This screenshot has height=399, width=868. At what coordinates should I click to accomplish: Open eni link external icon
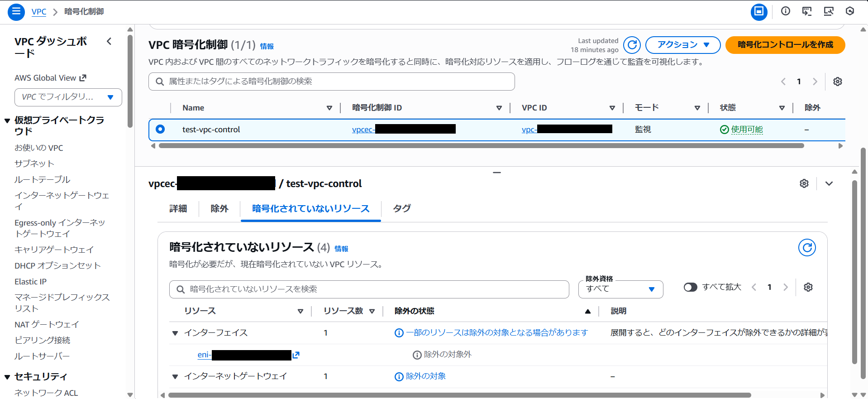(296, 355)
